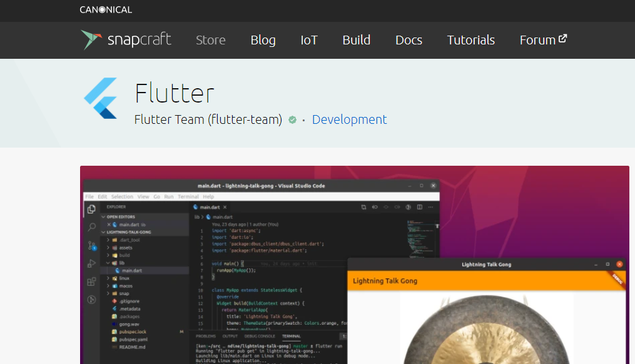The image size is (635, 364).
Task: Click the Flutter app logo
Action: coord(101,98)
